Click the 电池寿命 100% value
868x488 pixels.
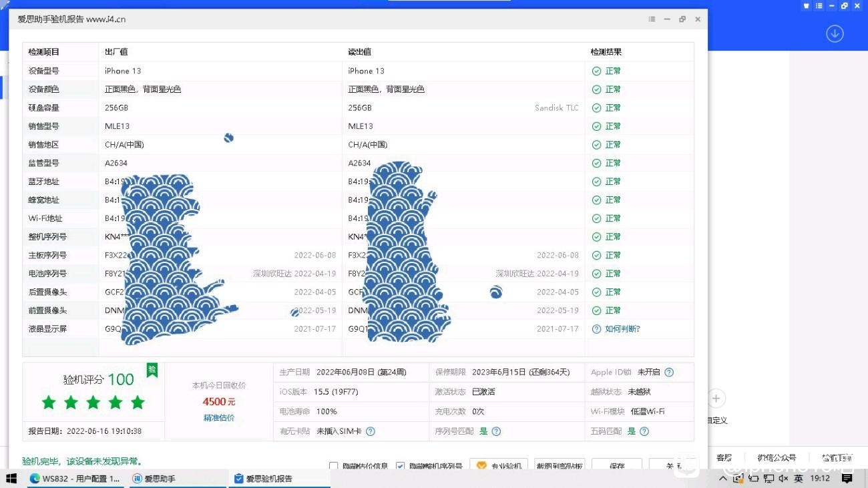[327, 412]
